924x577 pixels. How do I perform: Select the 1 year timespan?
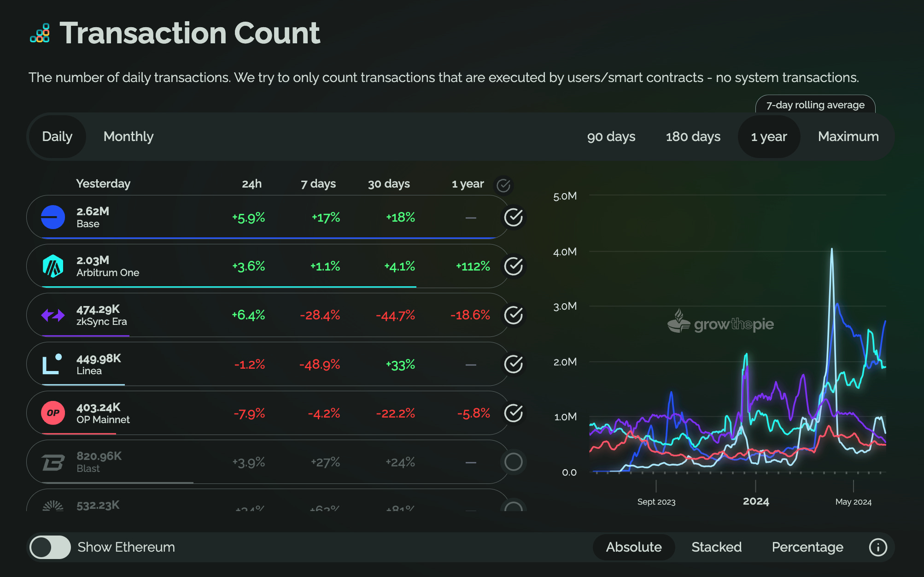tap(769, 136)
